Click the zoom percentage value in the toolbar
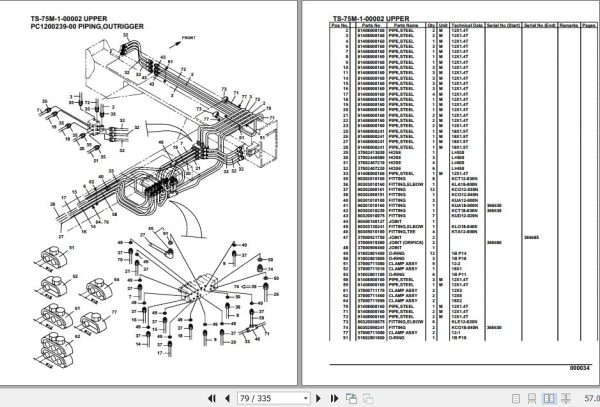Image resolution: width=600 pixels, height=407 pixels. 592,398
